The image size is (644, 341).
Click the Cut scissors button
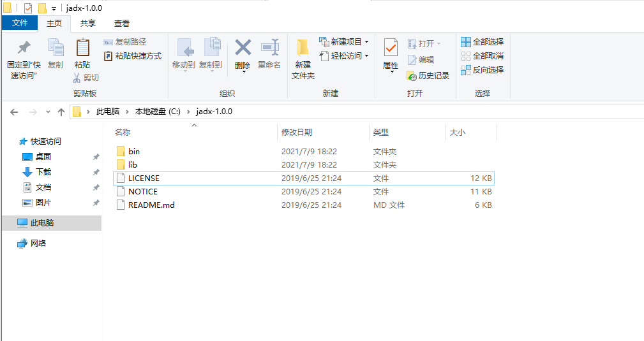pyautogui.click(x=86, y=78)
